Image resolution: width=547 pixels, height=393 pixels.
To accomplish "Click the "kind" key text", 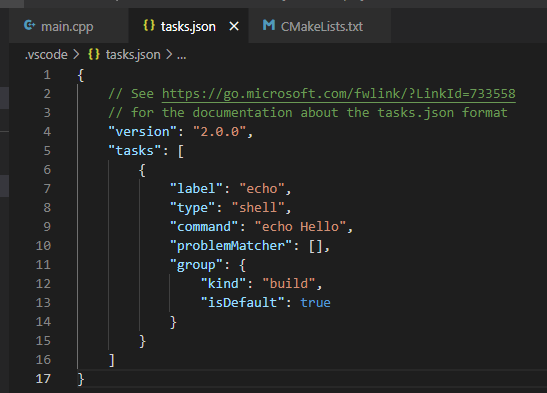I will (x=223, y=284).
